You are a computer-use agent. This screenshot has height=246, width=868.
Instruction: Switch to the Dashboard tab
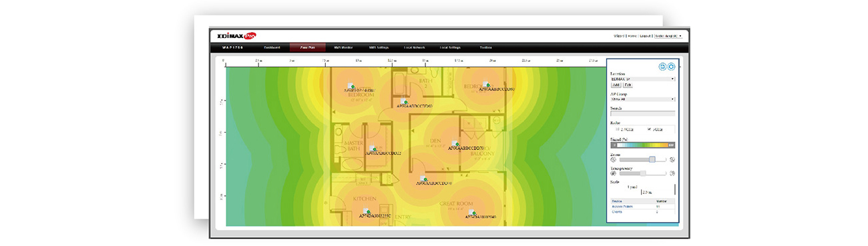pyautogui.click(x=272, y=48)
